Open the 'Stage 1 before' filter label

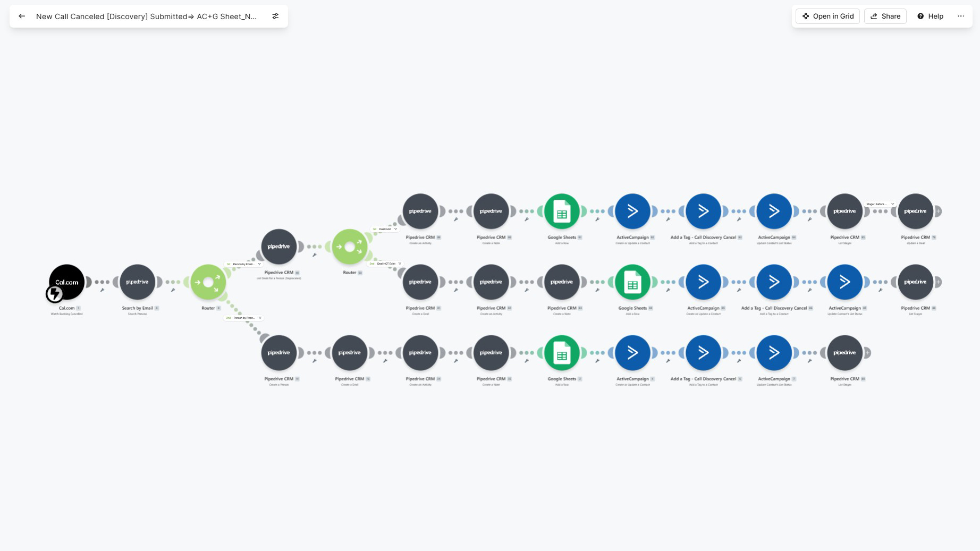click(x=880, y=204)
